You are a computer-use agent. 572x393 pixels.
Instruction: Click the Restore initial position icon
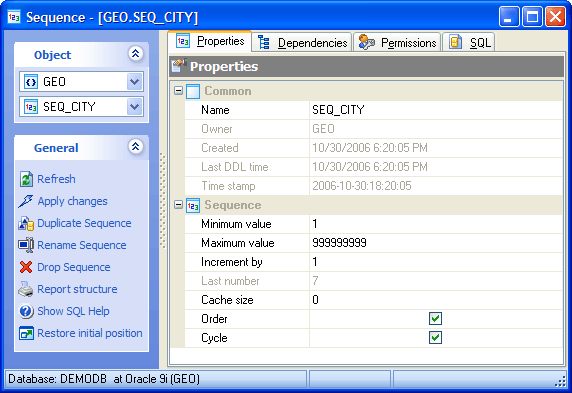(x=26, y=333)
